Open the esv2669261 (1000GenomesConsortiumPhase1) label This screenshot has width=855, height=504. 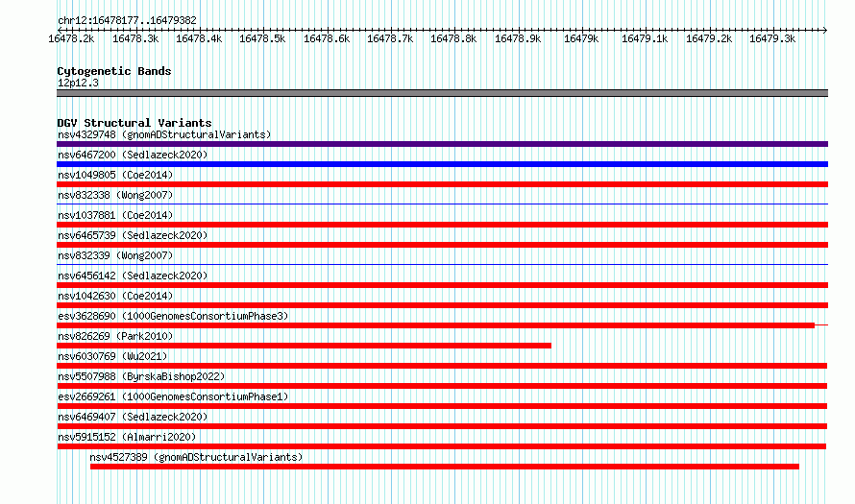(173, 396)
